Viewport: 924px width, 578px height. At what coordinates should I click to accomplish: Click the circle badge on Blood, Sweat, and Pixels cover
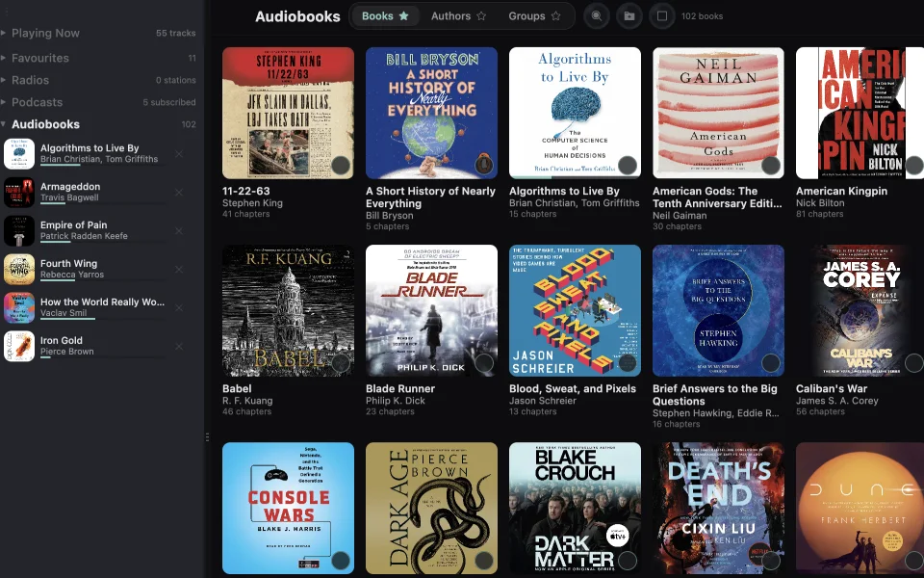tap(628, 363)
